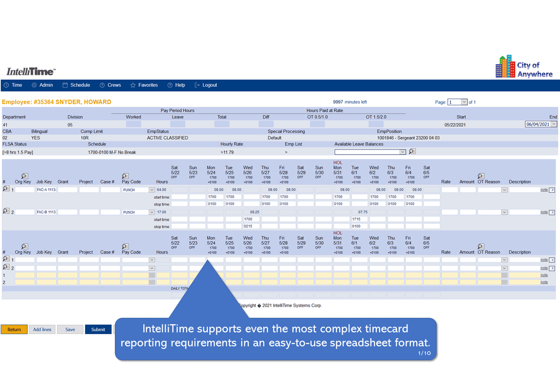Open the lookup icon for top grid row 1
The image size is (560, 392).
click(6, 189)
